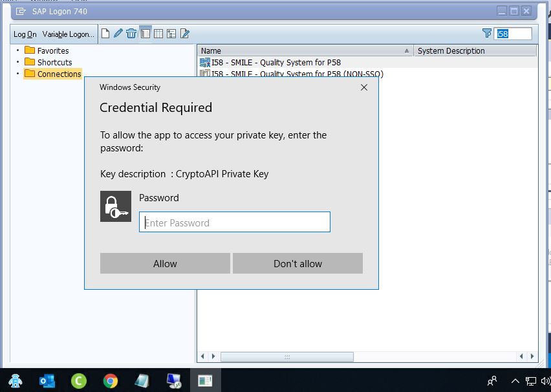Screen dimensions: 551x392
Task: Show hidden tray icons chevron
Action: click(515, 381)
